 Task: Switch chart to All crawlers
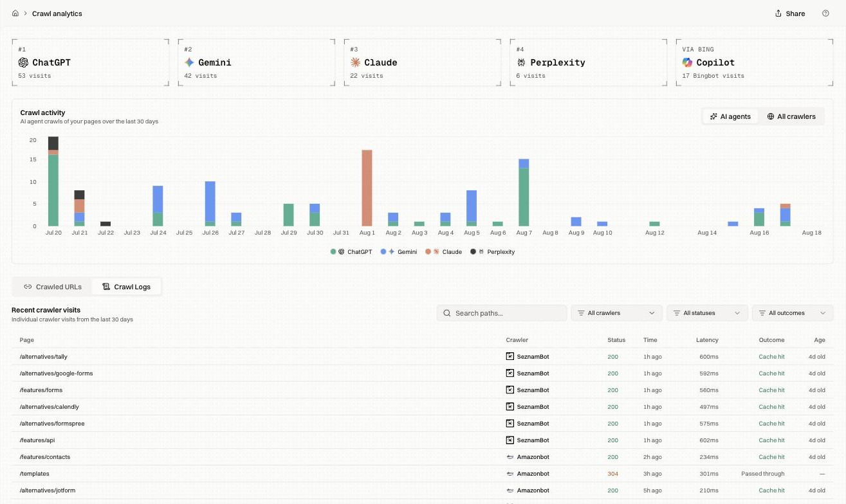791,116
